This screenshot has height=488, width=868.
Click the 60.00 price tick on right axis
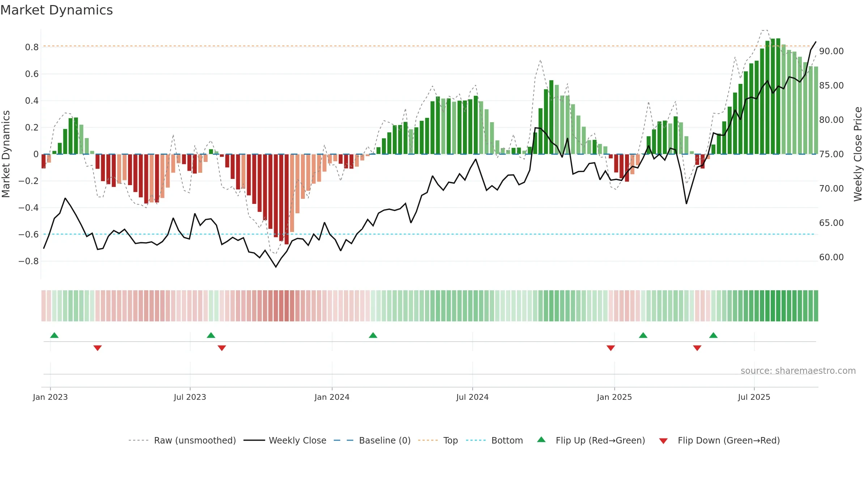[831, 257]
